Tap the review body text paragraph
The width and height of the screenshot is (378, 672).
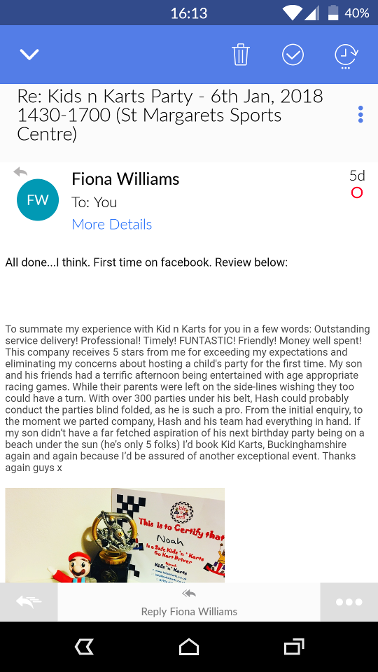click(187, 399)
